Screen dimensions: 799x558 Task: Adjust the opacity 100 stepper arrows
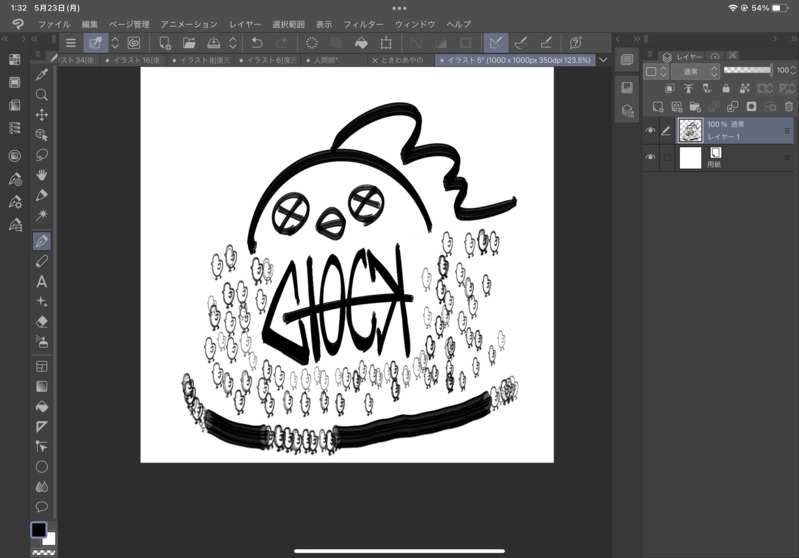click(793, 70)
